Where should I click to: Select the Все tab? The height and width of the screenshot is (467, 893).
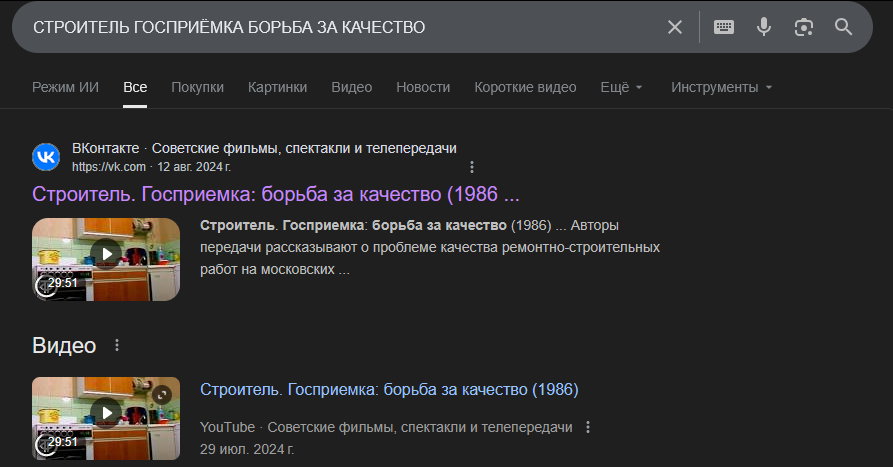pyautogui.click(x=135, y=87)
